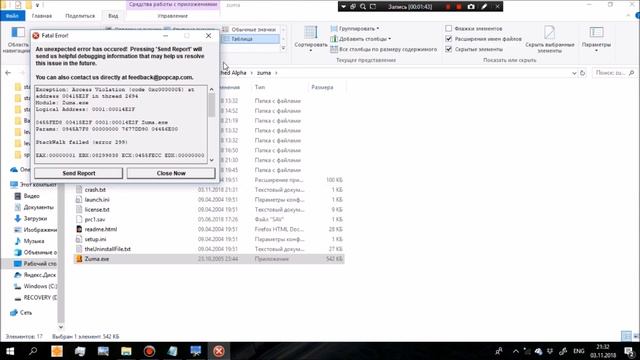Click the recorder pencil draw icon
The image size is (640, 360).
coord(484,7)
